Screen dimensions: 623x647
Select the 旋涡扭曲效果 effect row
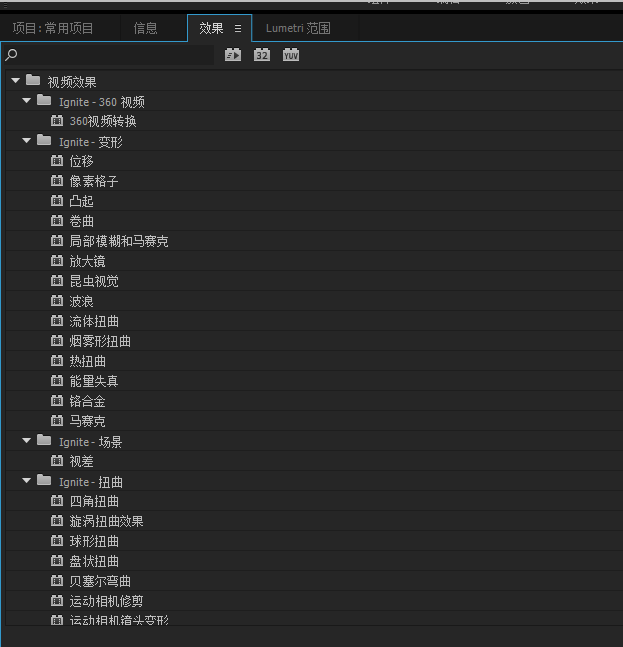pos(314,521)
